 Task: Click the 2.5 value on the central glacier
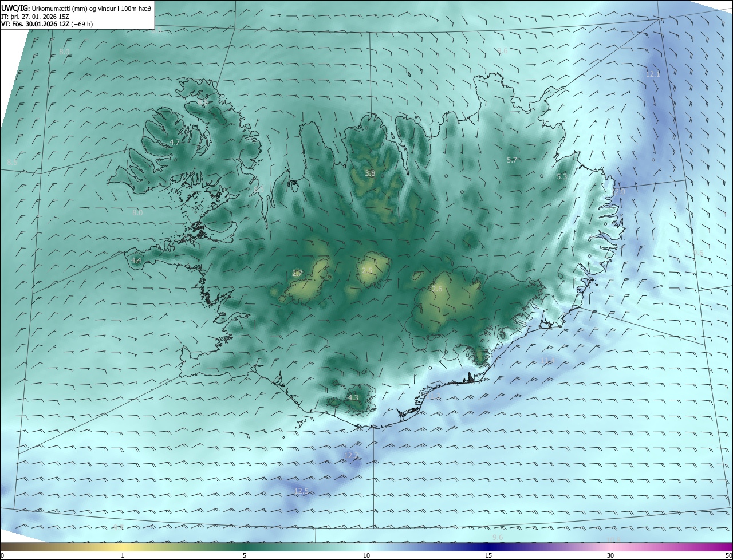(367, 270)
